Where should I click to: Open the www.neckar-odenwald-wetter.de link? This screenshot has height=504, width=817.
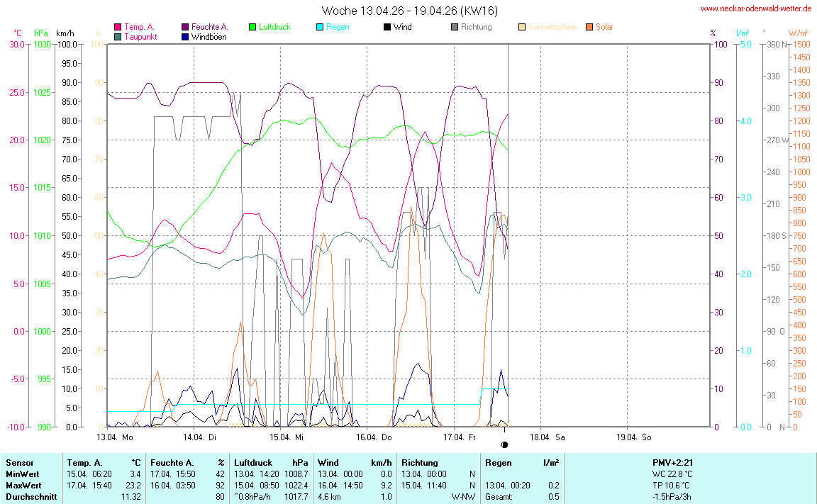pos(756,9)
